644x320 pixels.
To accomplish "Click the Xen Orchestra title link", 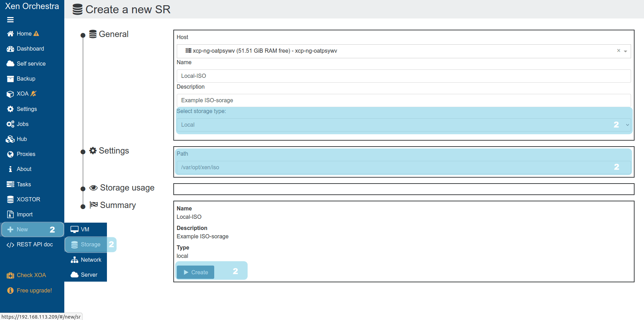I will [x=32, y=6].
